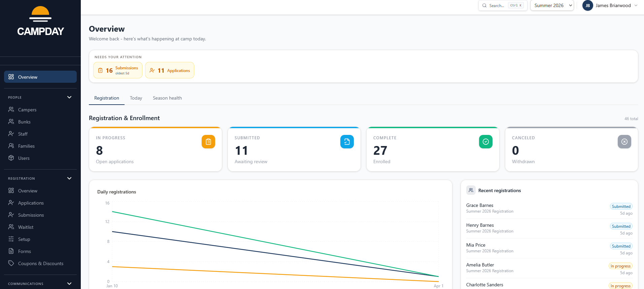Click the Submissions sidebar icon
644x289 pixels.
(11, 215)
